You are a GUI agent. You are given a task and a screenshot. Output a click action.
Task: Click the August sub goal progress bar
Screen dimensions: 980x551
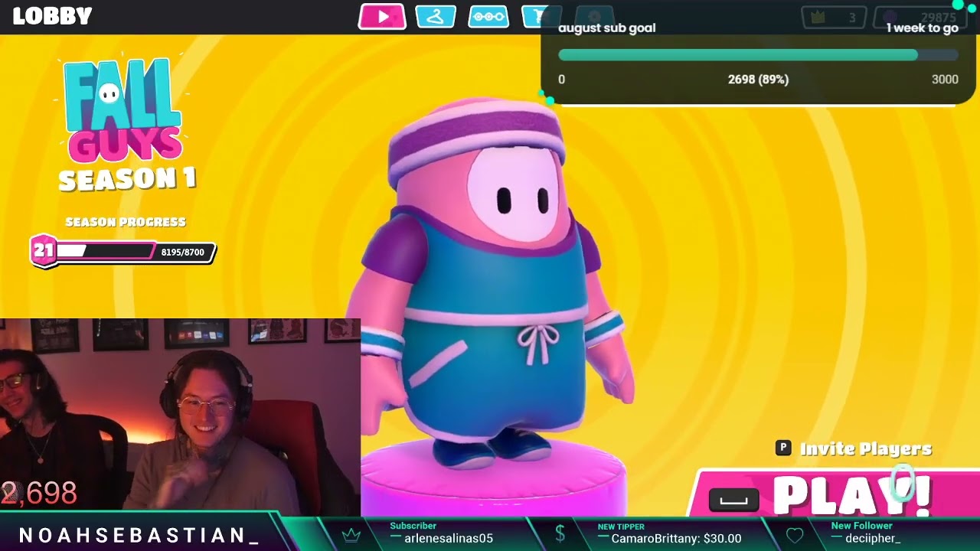pos(758,55)
